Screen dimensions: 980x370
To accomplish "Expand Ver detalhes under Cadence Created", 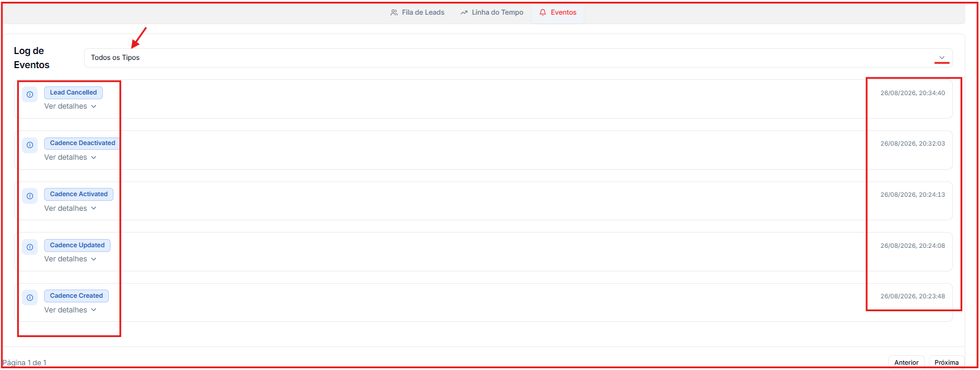I will click(x=71, y=310).
